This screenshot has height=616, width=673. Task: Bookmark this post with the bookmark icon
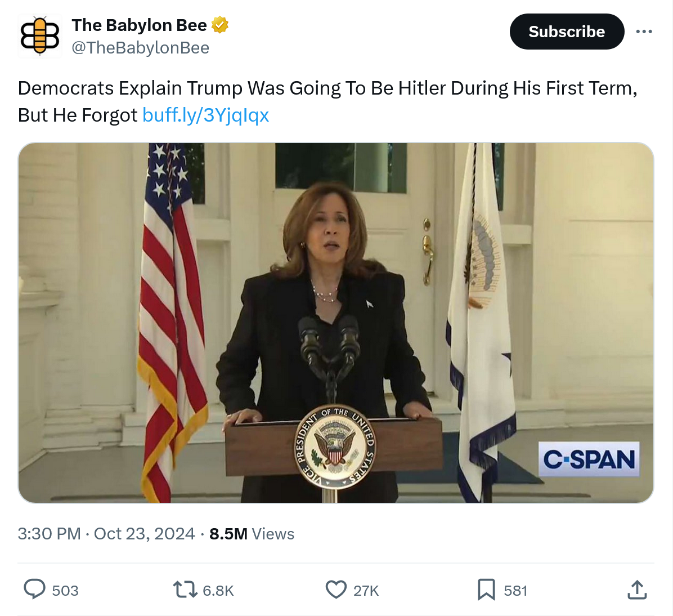[x=486, y=590]
